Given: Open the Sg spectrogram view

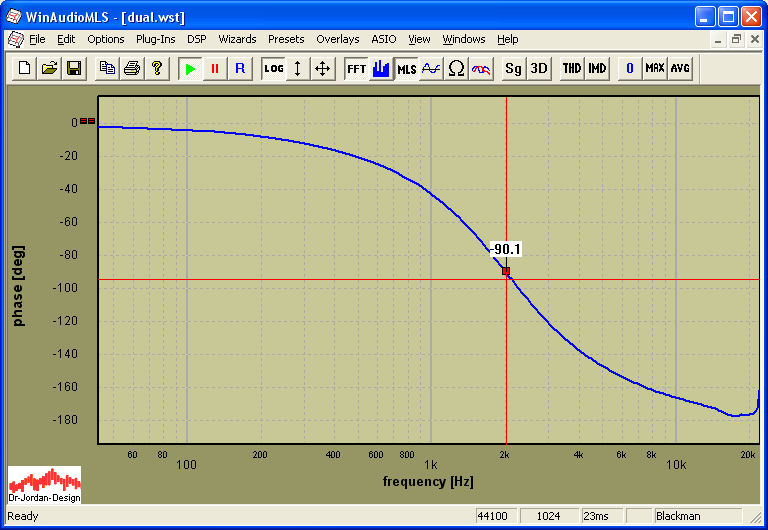Looking at the screenshot, I should [x=513, y=68].
